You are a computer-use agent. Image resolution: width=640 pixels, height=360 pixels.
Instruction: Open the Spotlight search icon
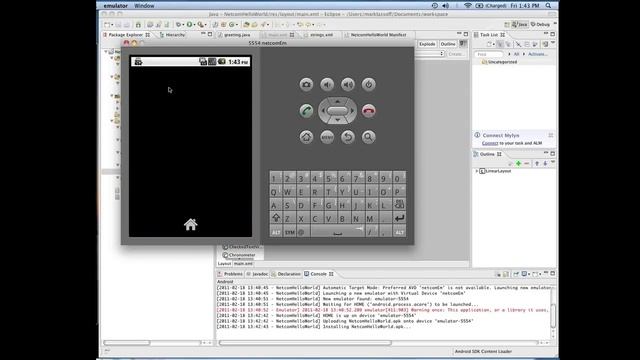coord(548,6)
